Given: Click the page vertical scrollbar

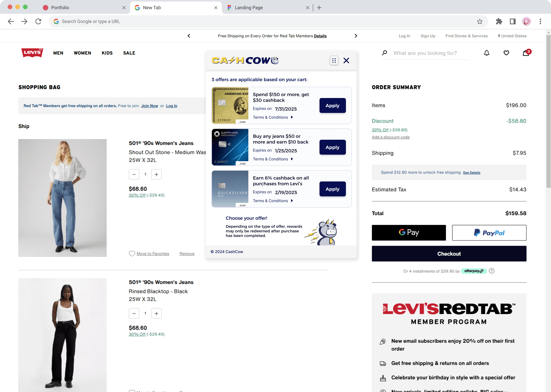Looking at the screenshot, I should coord(548,111).
